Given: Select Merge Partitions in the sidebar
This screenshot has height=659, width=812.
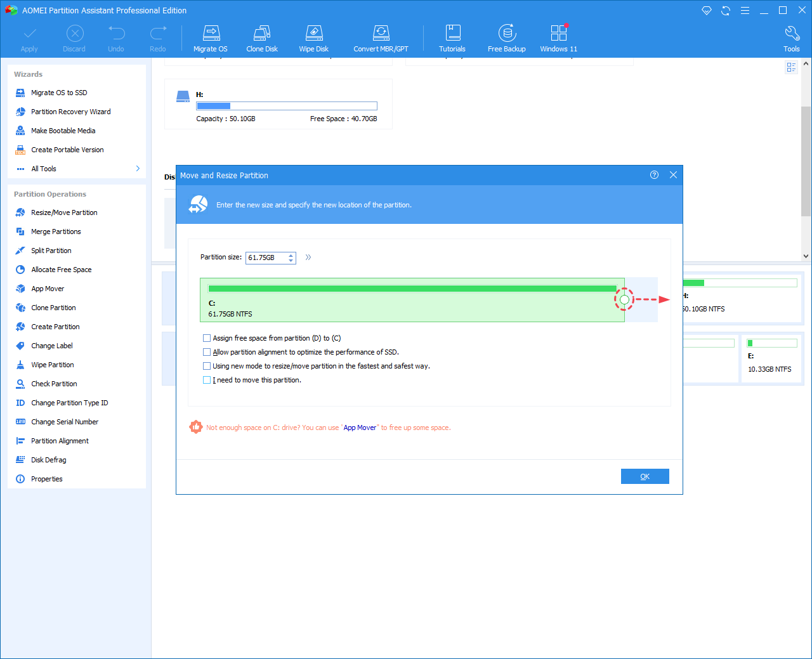Looking at the screenshot, I should click(56, 232).
